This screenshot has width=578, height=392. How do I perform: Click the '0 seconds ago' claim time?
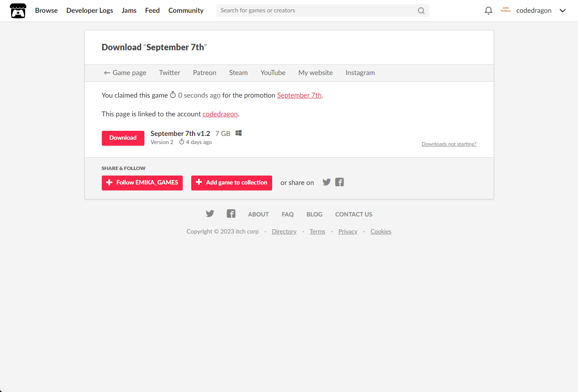point(195,95)
